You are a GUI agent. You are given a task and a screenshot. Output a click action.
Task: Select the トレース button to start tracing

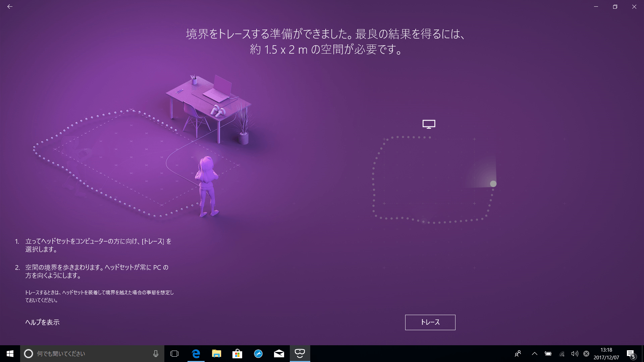(430, 322)
